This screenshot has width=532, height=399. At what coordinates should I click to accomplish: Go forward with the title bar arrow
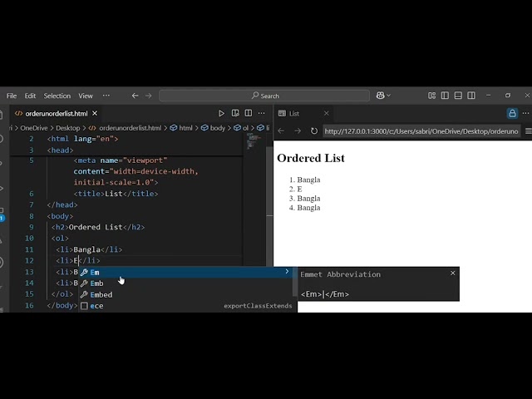[x=149, y=96]
